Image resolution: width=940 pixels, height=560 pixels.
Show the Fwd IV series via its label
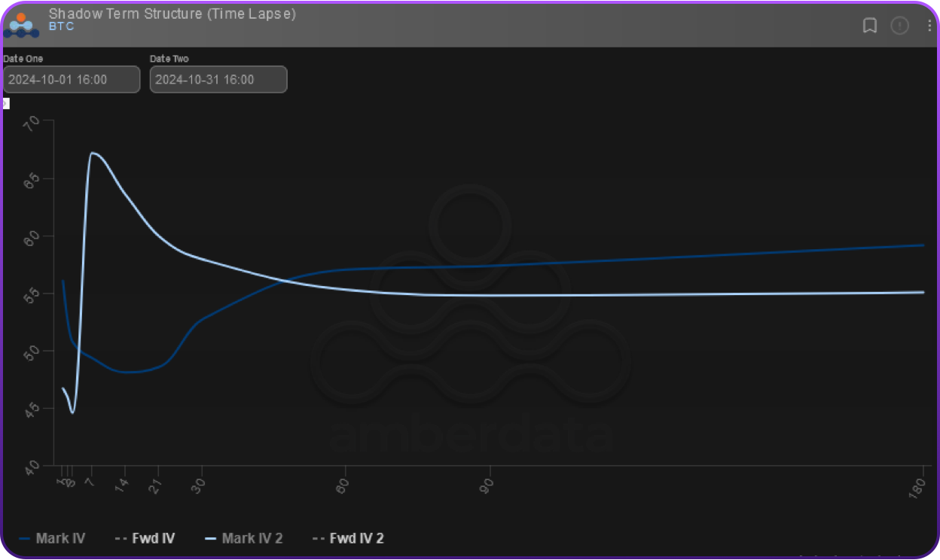[154, 539]
